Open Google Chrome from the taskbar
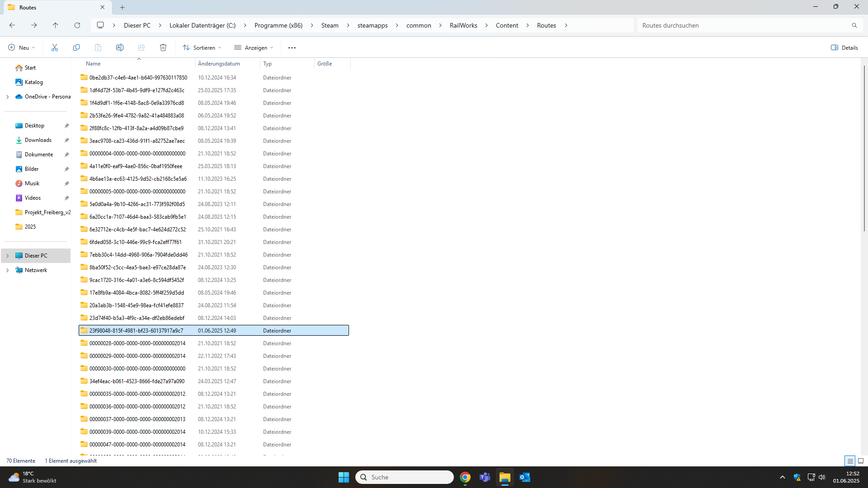Viewport: 868px width, 488px height. tap(465, 477)
